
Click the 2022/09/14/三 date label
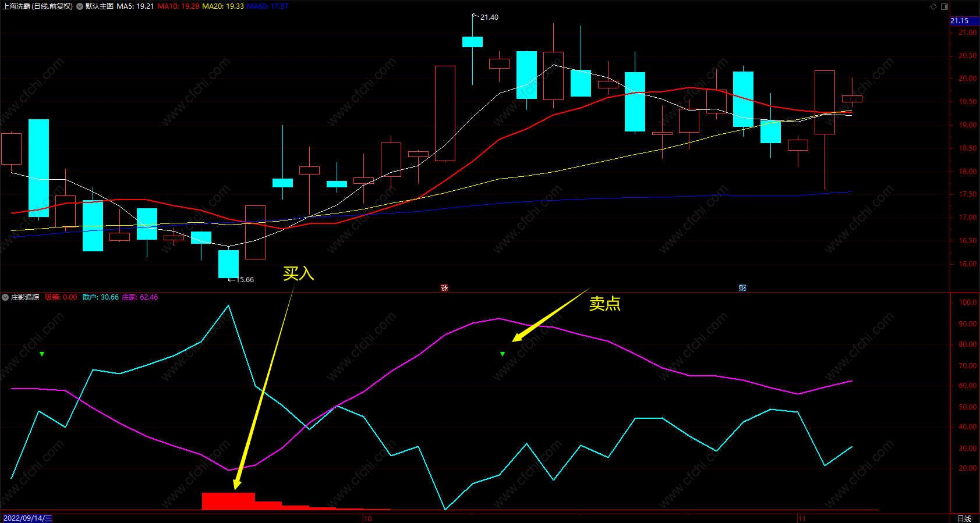pos(27,518)
